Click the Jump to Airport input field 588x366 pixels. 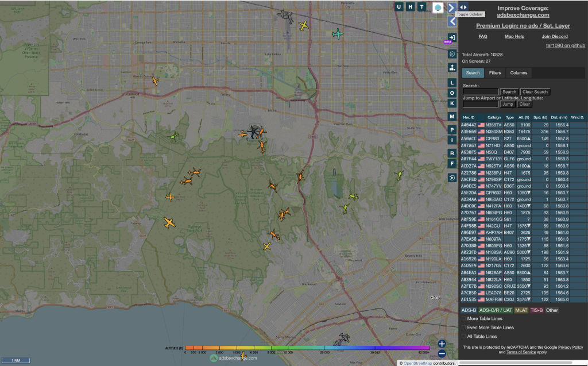pyautogui.click(x=481, y=104)
